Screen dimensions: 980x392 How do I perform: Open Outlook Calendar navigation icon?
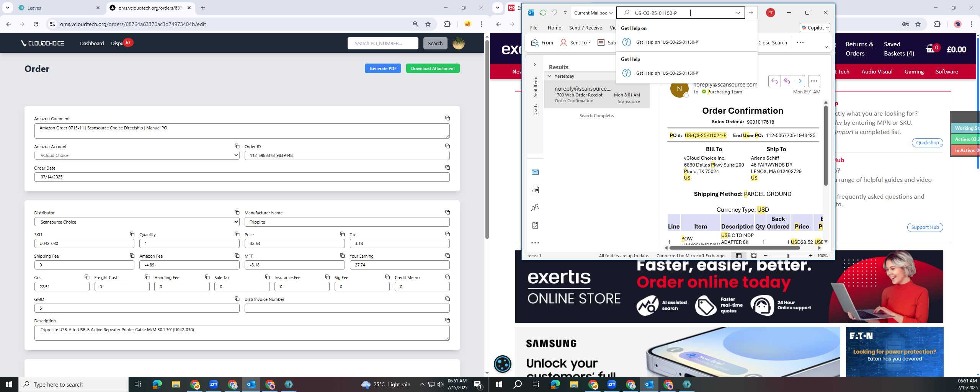coord(535,190)
